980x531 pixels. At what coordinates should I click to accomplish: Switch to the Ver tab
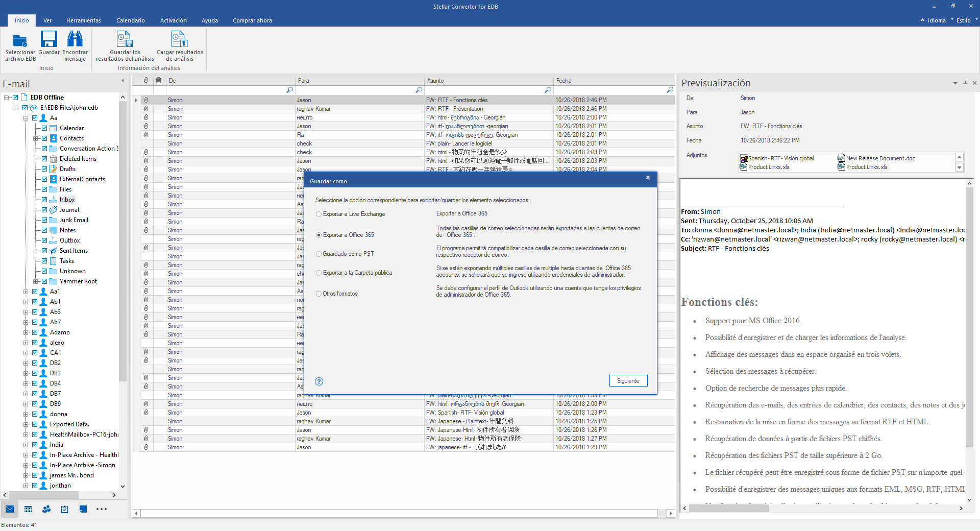tap(47, 20)
